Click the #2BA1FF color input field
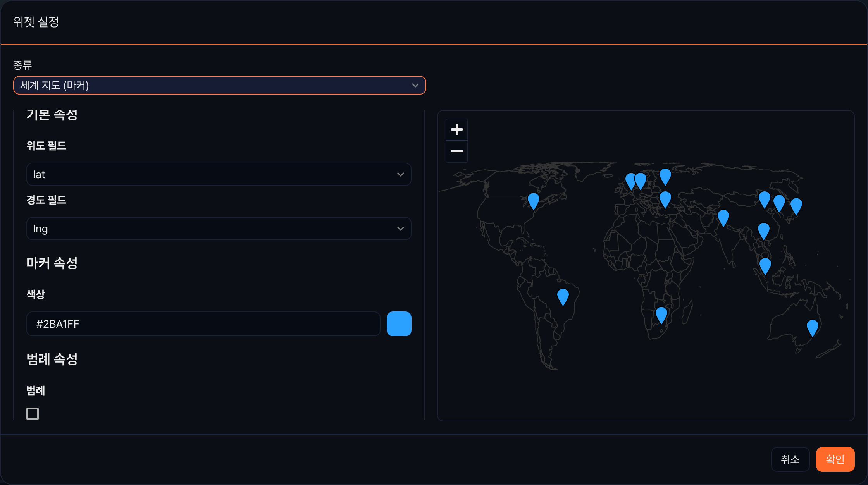 coord(203,324)
